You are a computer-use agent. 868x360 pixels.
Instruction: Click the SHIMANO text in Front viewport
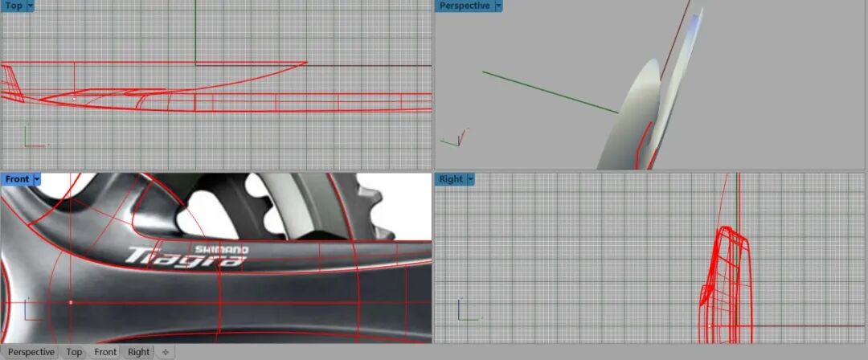(x=222, y=250)
